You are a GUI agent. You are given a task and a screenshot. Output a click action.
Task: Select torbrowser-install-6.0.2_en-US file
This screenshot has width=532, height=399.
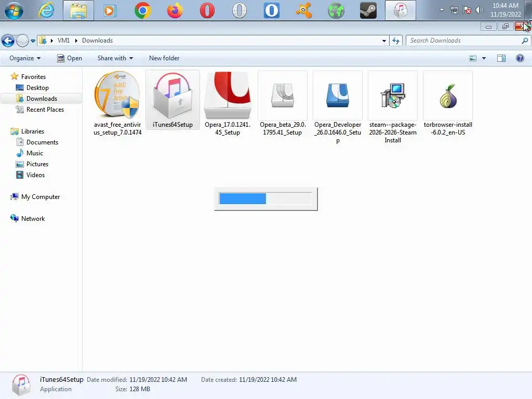click(448, 103)
